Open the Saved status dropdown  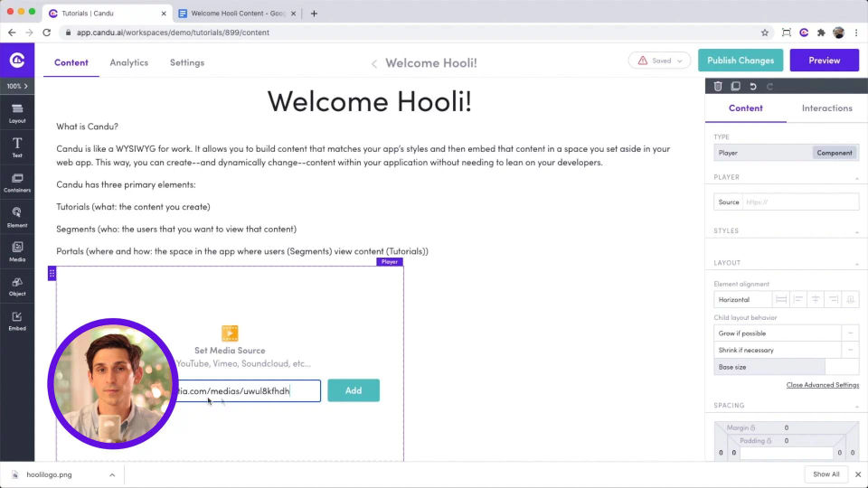(659, 61)
